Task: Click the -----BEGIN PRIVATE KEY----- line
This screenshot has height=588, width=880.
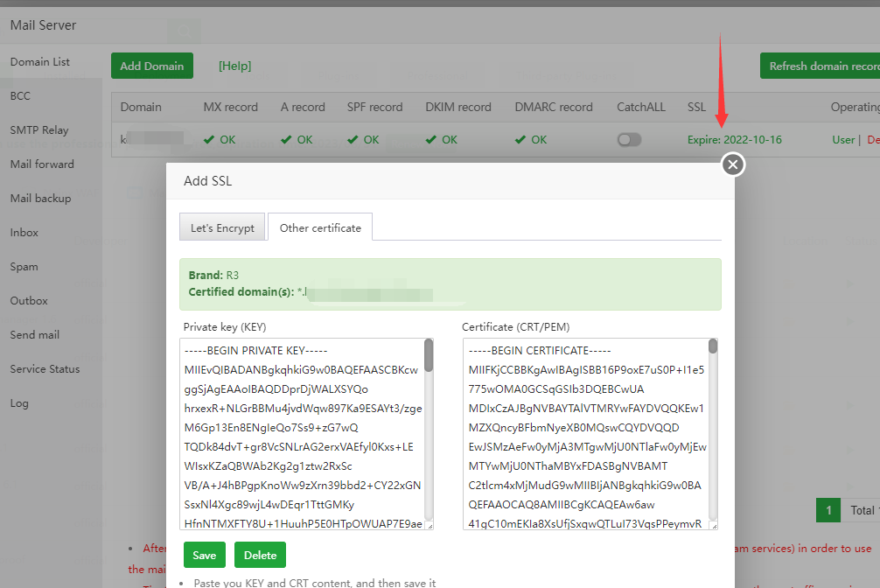Action: click(x=256, y=351)
